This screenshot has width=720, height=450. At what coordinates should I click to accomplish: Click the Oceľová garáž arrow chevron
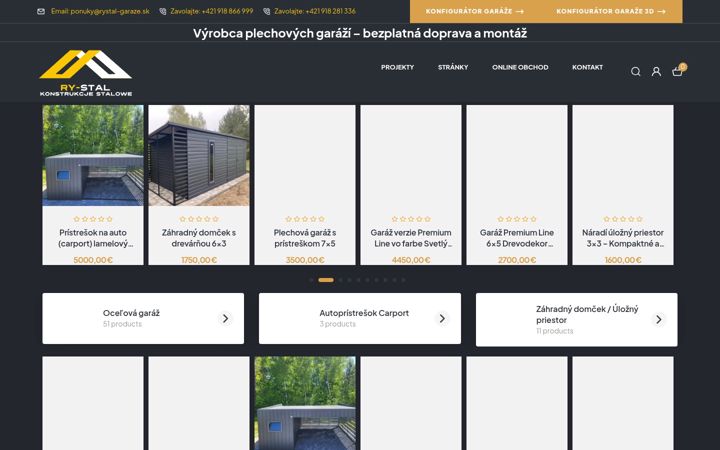(x=225, y=318)
